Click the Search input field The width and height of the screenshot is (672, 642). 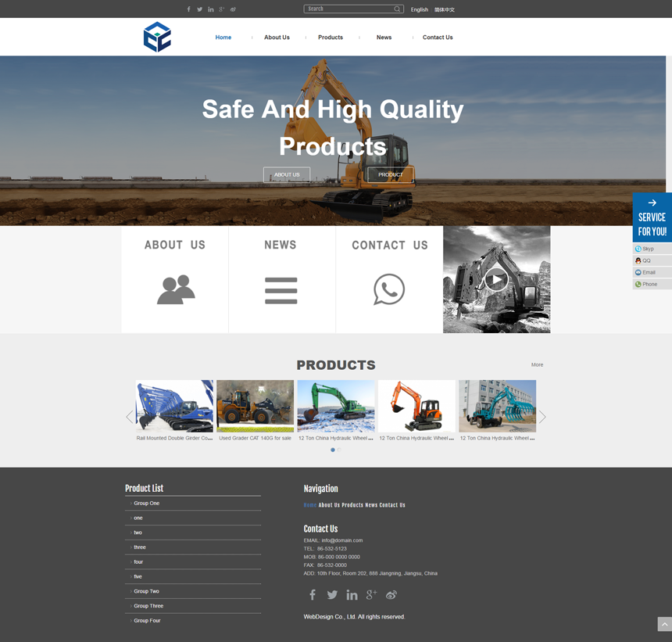click(348, 9)
